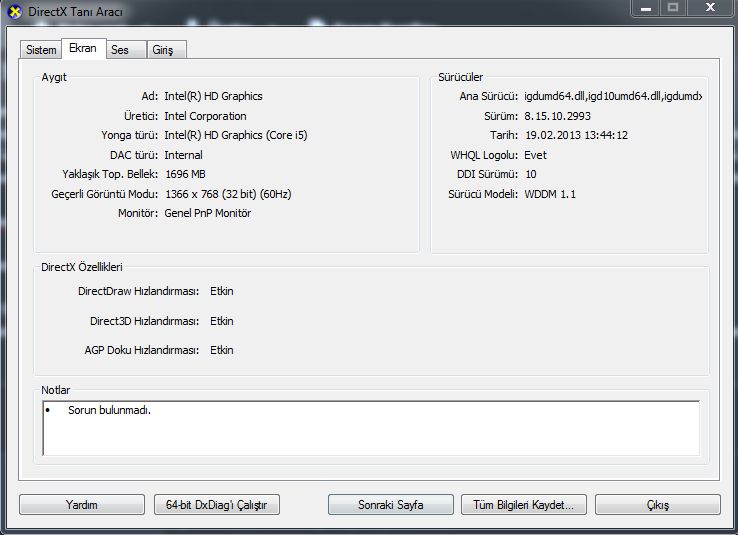The width and height of the screenshot is (738, 535).
Task: Click the 'Sürücüler' group heading
Action: point(460,77)
